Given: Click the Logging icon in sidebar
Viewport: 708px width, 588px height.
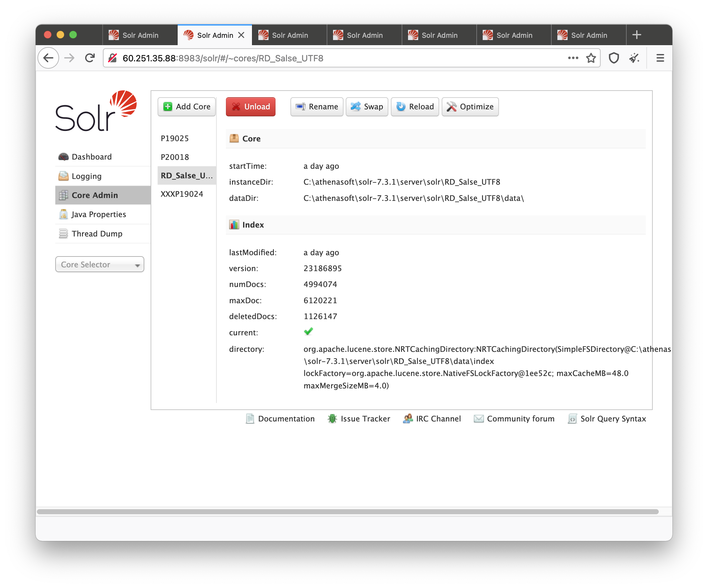Looking at the screenshot, I should (63, 176).
